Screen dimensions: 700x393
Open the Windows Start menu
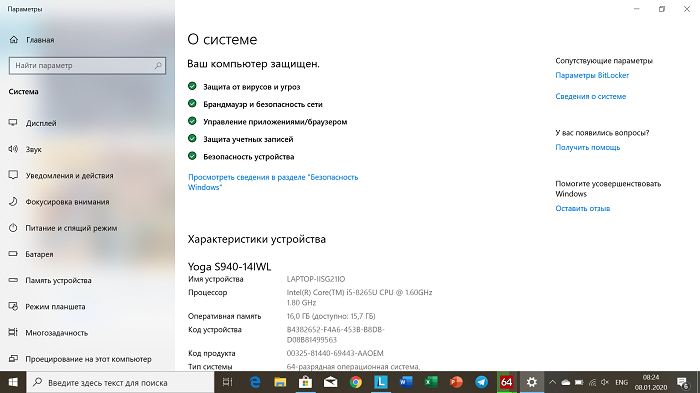click(13, 382)
